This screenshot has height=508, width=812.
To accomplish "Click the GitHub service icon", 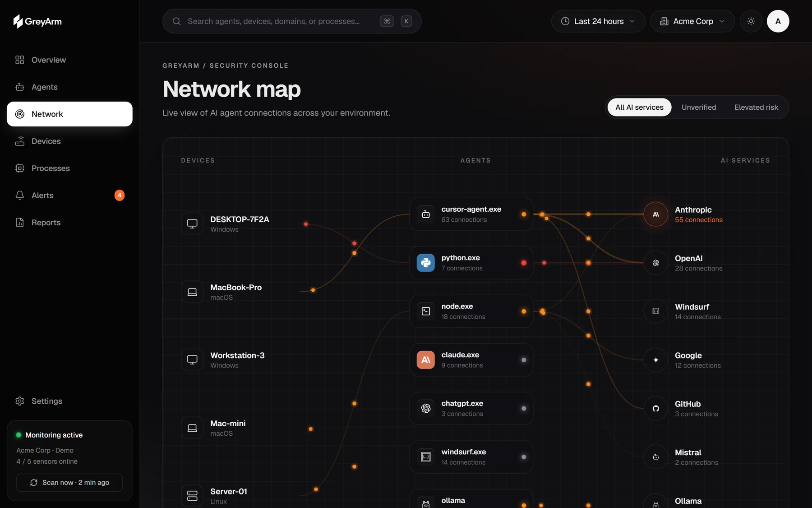I will tap(656, 409).
